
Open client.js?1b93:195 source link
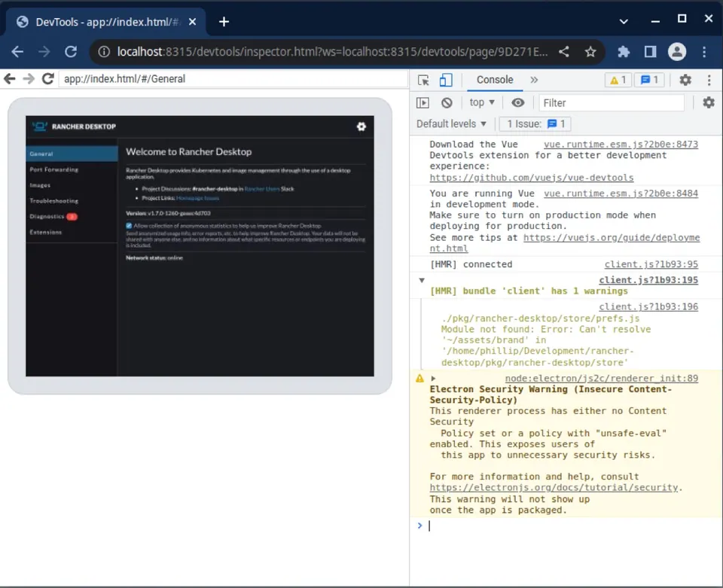[x=648, y=280]
